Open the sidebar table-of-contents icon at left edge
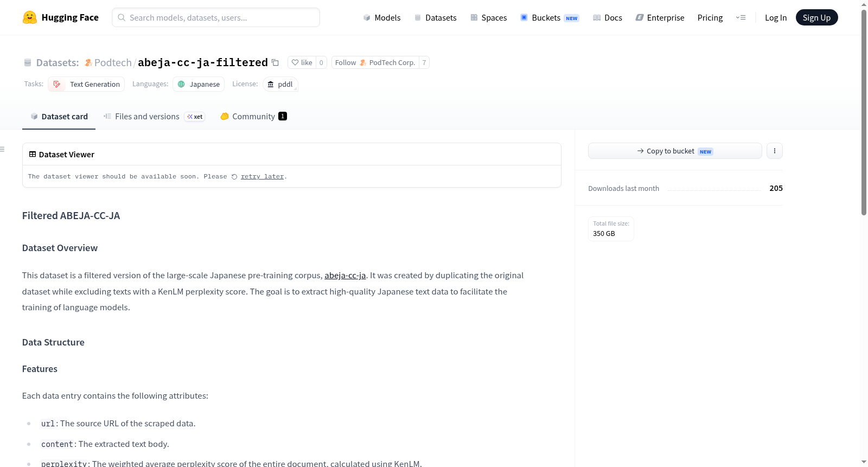The image size is (868, 467). pos(3,149)
